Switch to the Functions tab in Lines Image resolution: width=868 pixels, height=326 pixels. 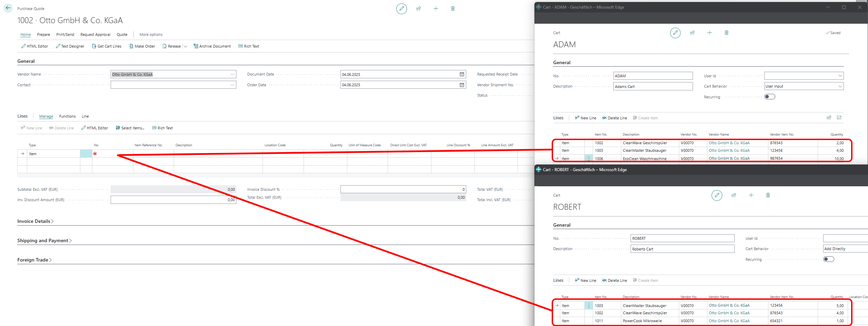[67, 117]
